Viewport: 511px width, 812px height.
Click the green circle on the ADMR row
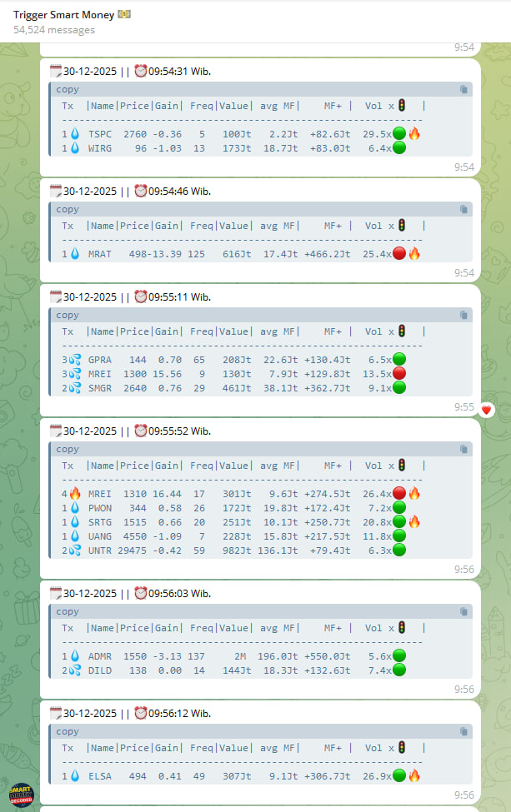click(399, 656)
